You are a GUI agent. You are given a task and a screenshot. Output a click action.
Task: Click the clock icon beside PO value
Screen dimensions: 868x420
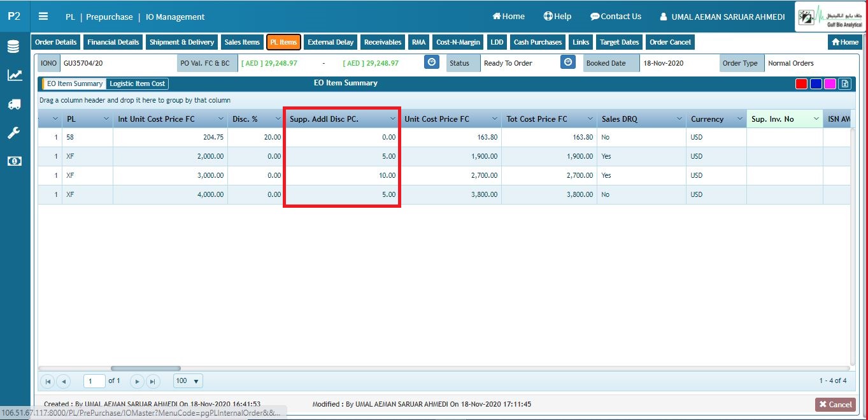(x=432, y=62)
